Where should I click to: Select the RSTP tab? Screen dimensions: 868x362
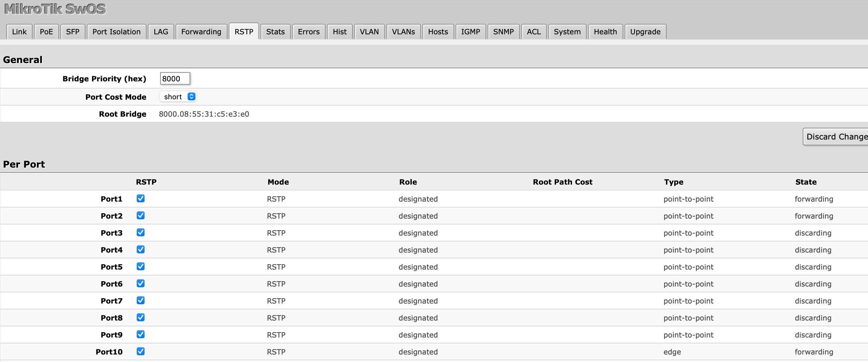click(x=244, y=31)
